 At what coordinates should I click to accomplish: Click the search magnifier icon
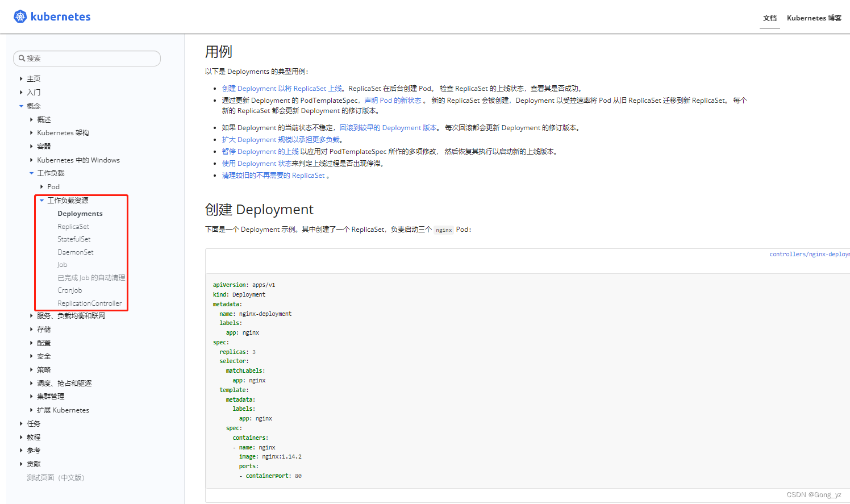tap(22, 58)
